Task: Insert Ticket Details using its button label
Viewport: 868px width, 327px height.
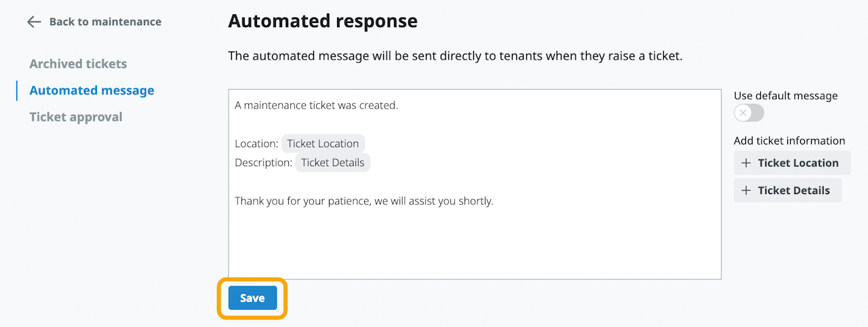Action: pos(793,191)
